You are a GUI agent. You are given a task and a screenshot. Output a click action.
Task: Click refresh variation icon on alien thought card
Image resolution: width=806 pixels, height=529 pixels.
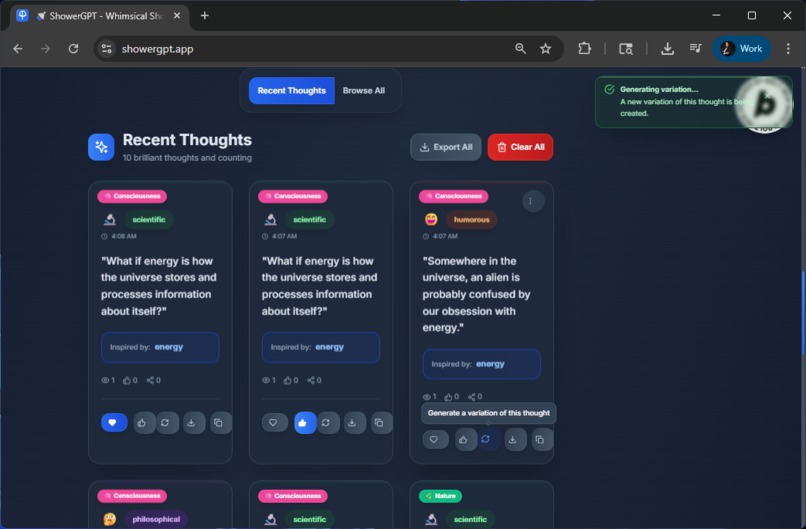[x=486, y=439]
